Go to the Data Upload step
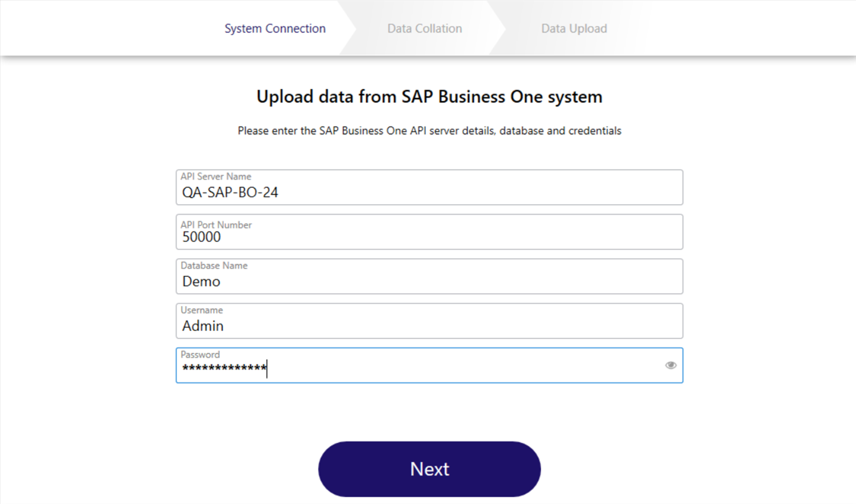Viewport: 856px width, 504px height. (x=574, y=29)
